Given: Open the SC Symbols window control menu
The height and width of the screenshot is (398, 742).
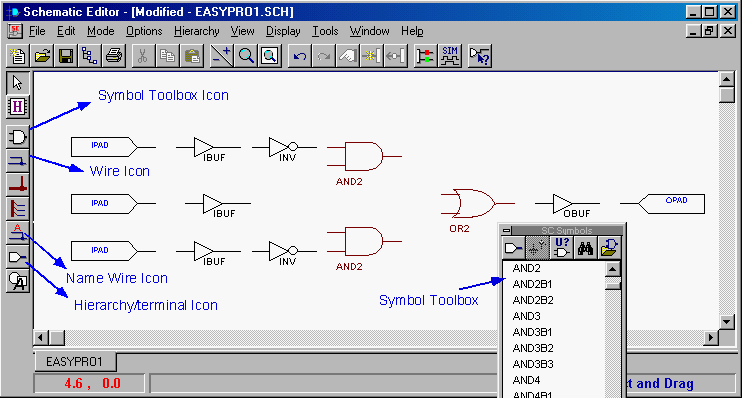Looking at the screenshot, I should [x=507, y=230].
